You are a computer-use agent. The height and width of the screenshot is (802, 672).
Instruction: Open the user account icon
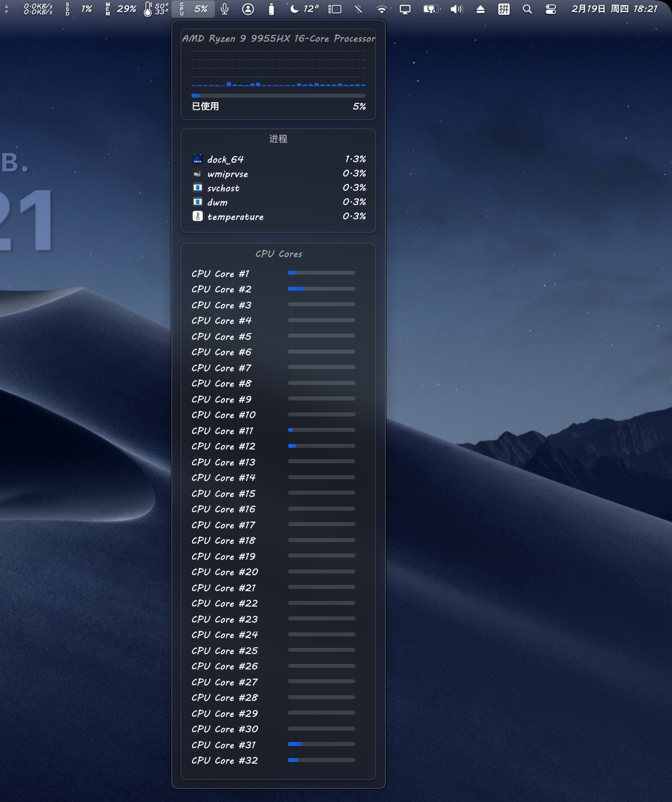click(248, 9)
